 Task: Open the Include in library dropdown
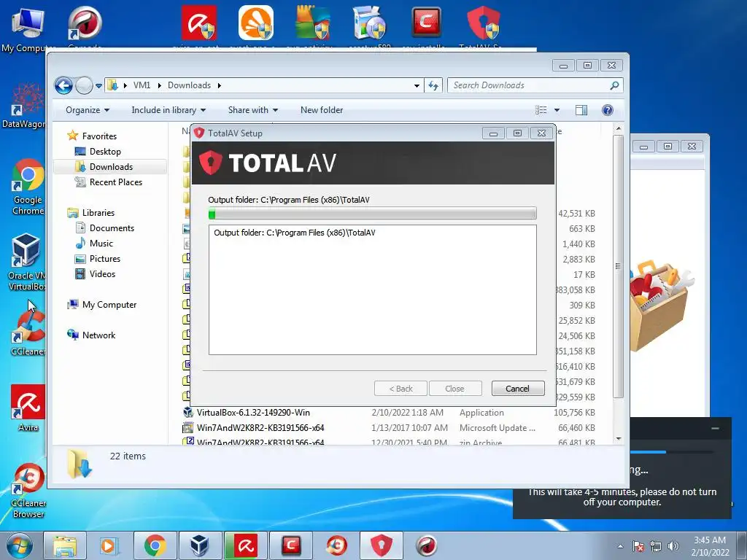point(169,110)
